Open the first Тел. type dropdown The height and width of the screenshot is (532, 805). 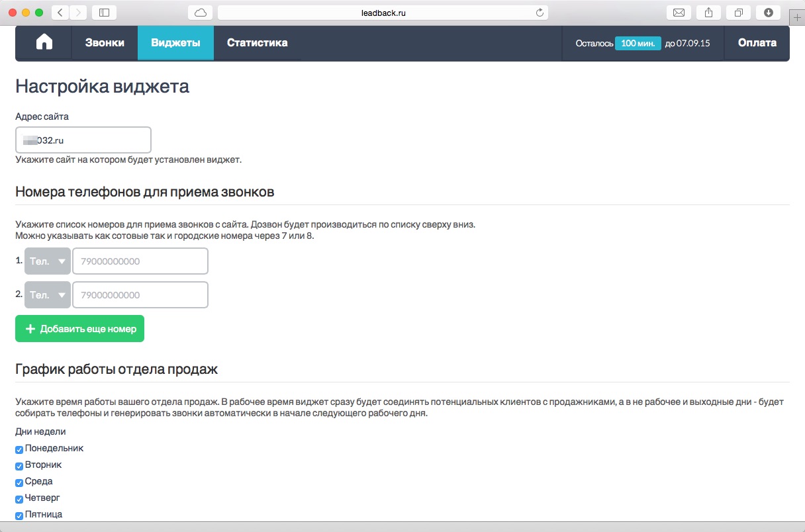click(x=48, y=261)
